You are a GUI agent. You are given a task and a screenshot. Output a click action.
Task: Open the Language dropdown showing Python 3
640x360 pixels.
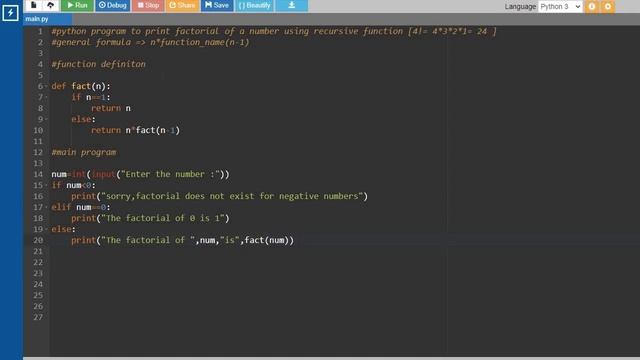tap(560, 7)
